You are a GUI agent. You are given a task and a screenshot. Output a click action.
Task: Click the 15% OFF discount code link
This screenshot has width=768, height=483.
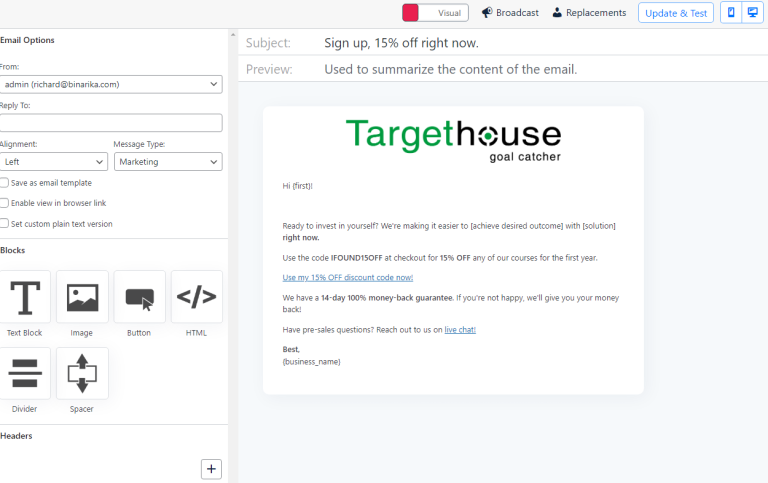point(347,277)
